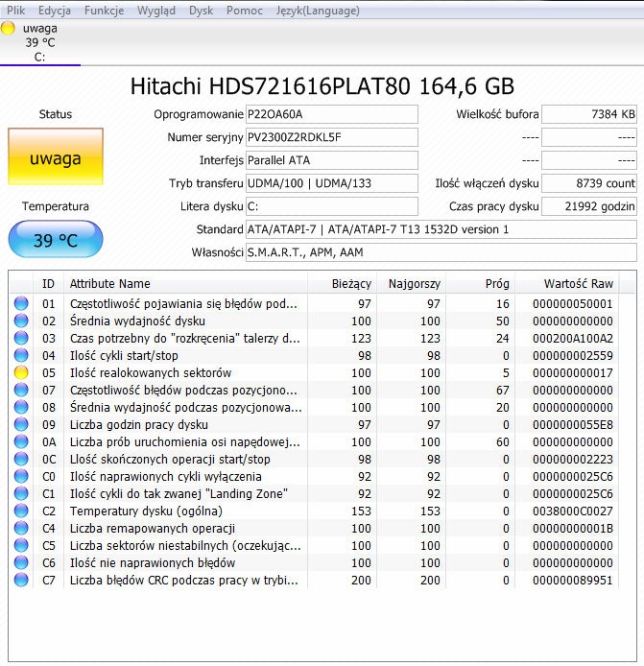Click the Wartość Raw column header
The width and height of the screenshot is (644, 666).
[x=567, y=283]
